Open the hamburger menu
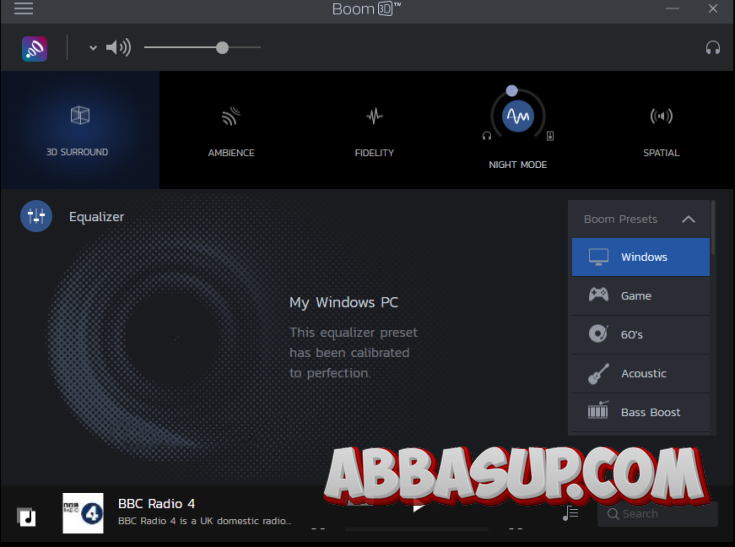Screen dimensions: 735x547 click(23, 8)
